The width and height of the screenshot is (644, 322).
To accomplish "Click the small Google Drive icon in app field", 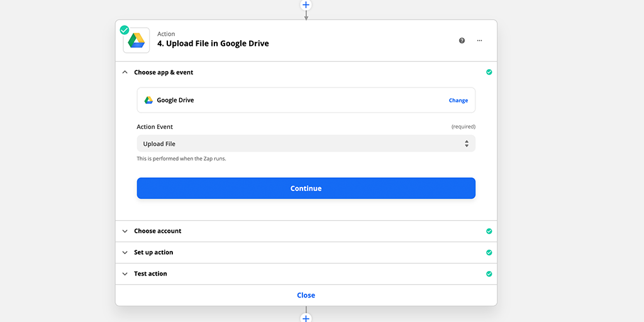I will coord(149,100).
